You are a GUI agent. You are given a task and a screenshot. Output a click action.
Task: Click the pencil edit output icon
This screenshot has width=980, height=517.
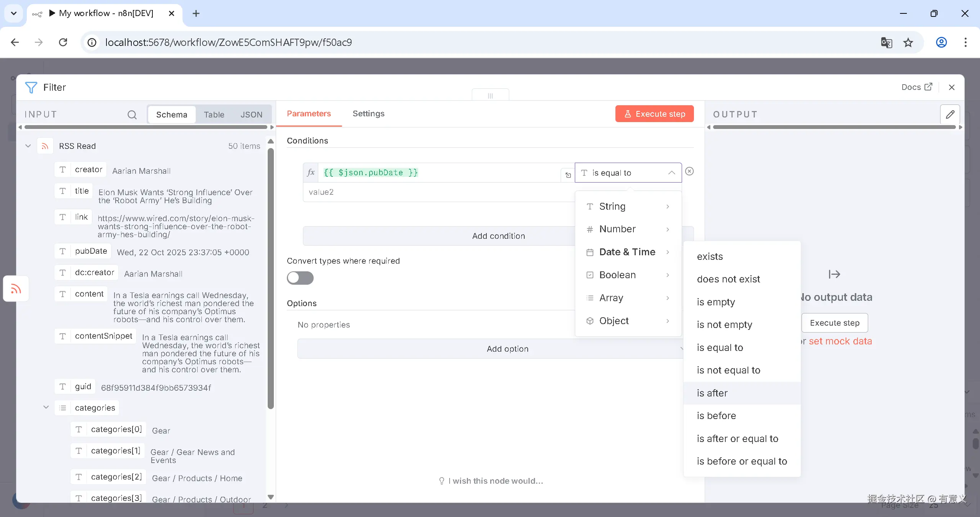click(950, 114)
